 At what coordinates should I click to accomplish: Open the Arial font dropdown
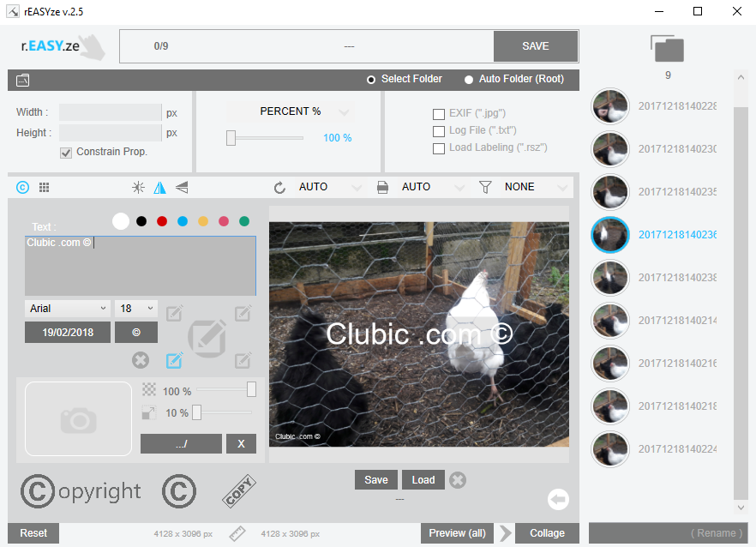pyautogui.click(x=68, y=309)
